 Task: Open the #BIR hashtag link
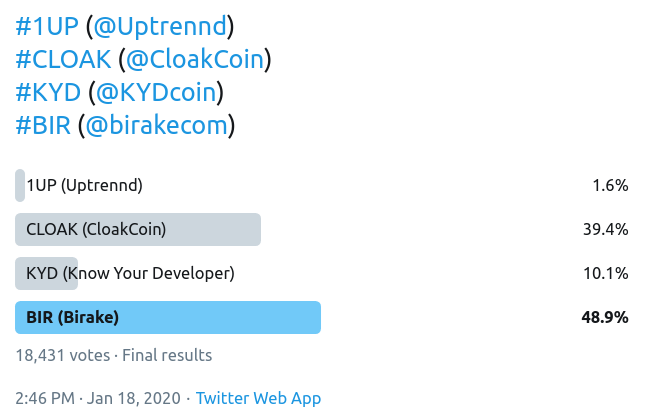point(43,125)
